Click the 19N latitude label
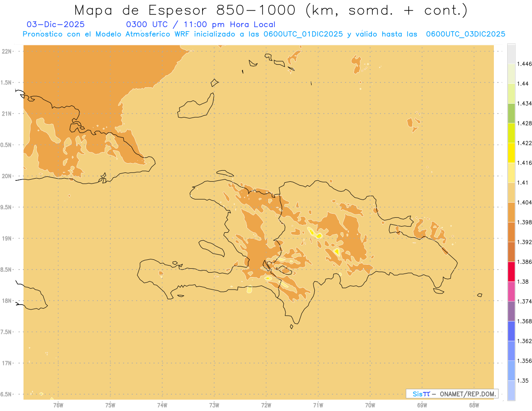This screenshot has height=411, width=532. click(7, 238)
